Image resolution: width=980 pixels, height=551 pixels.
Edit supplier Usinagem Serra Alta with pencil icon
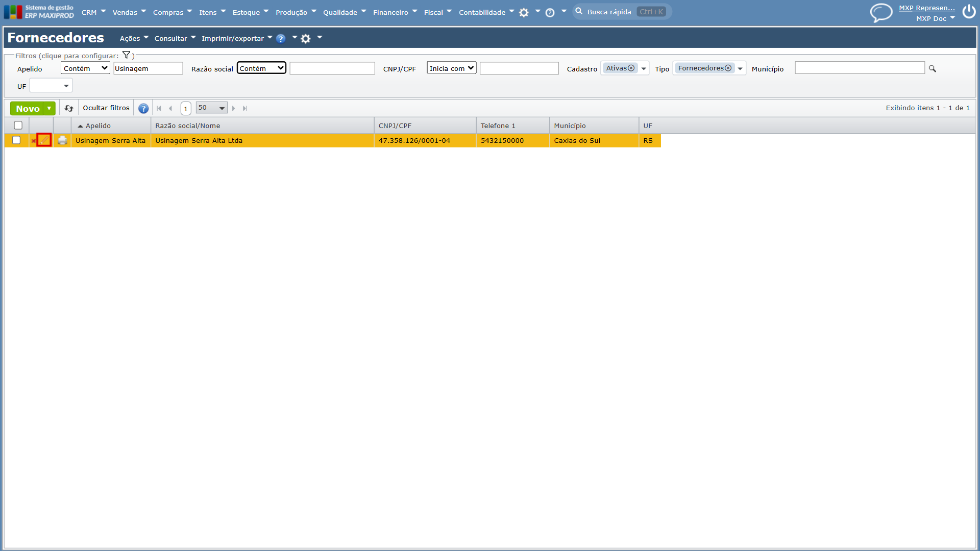click(x=44, y=140)
